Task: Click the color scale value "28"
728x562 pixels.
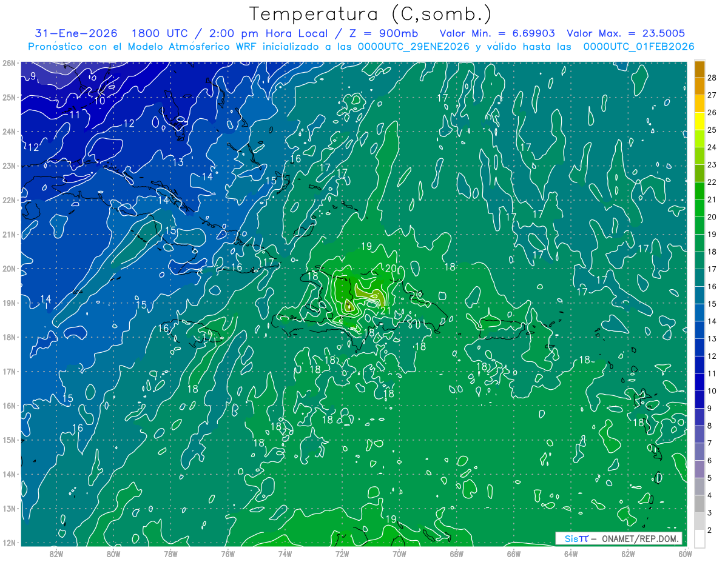Action: click(x=712, y=78)
